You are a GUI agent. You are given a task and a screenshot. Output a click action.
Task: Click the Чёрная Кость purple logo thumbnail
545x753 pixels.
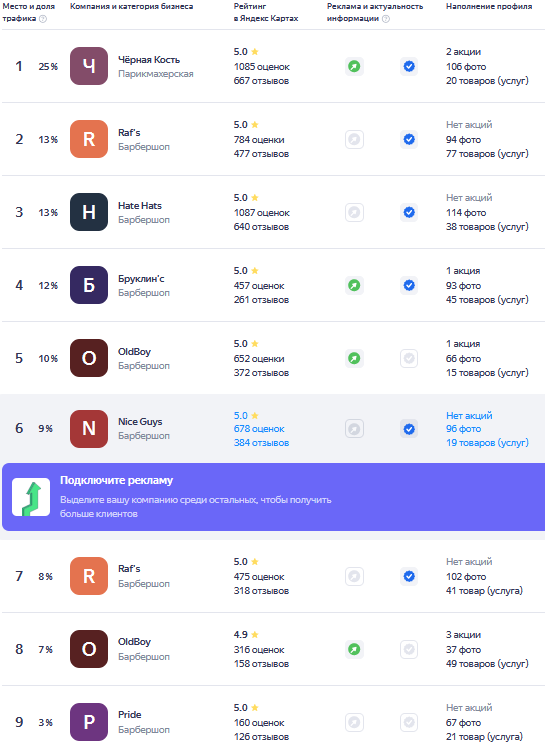click(x=89, y=66)
